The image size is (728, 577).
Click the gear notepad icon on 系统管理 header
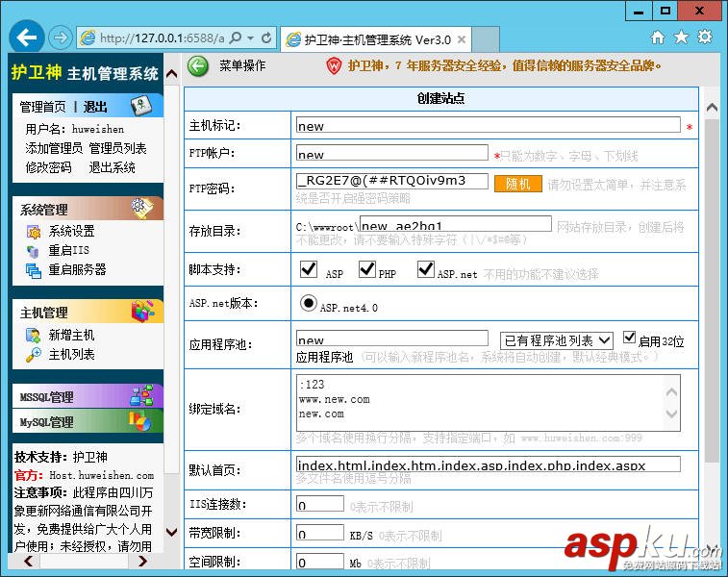(142, 208)
